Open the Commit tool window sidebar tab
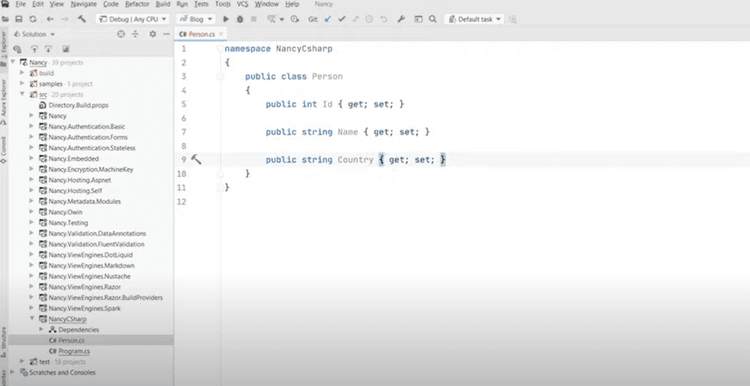The image size is (750, 386). 4,149
